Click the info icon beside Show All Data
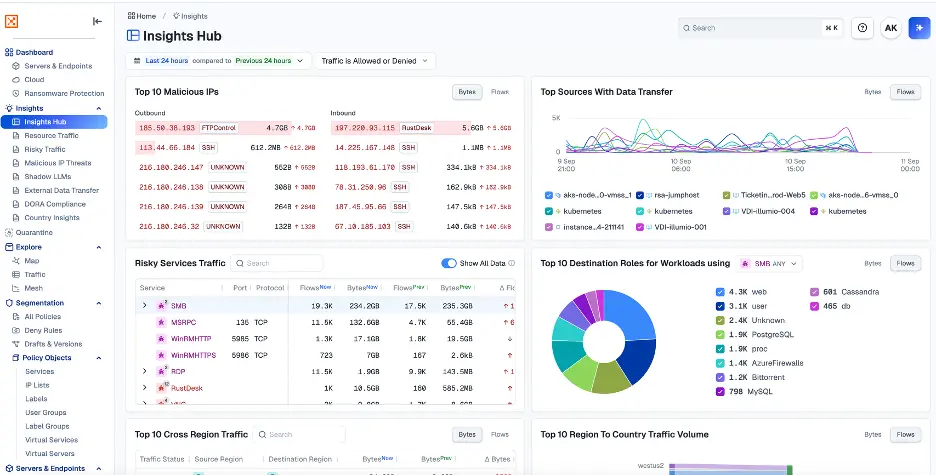936x476 pixels. pyautogui.click(x=512, y=263)
